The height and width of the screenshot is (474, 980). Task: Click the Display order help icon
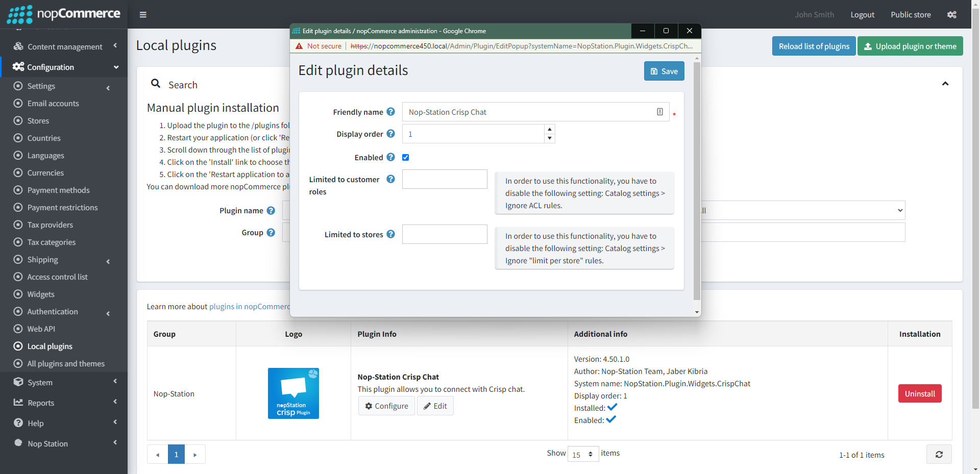pos(390,134)
